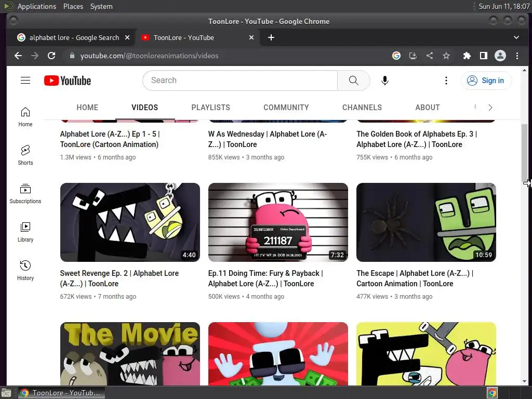Click the page vertical scrollbar thumb
Screen dimensions: 532x399
524,153
